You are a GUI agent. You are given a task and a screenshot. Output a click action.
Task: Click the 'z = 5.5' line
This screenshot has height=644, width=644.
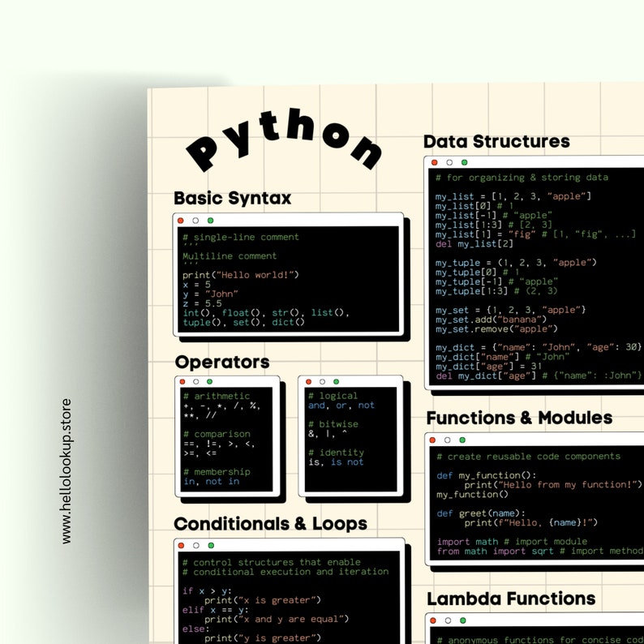click(x=202, y=303)
